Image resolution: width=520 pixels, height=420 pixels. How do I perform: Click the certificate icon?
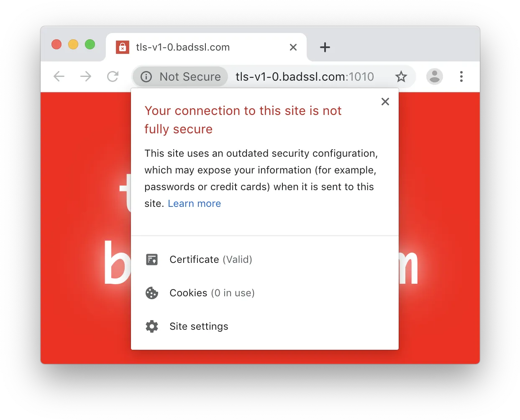152,260
